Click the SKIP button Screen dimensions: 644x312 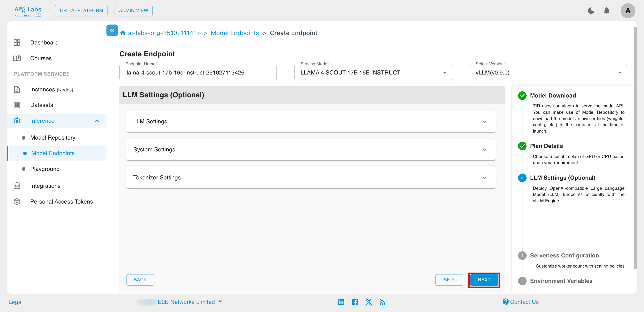449,280
